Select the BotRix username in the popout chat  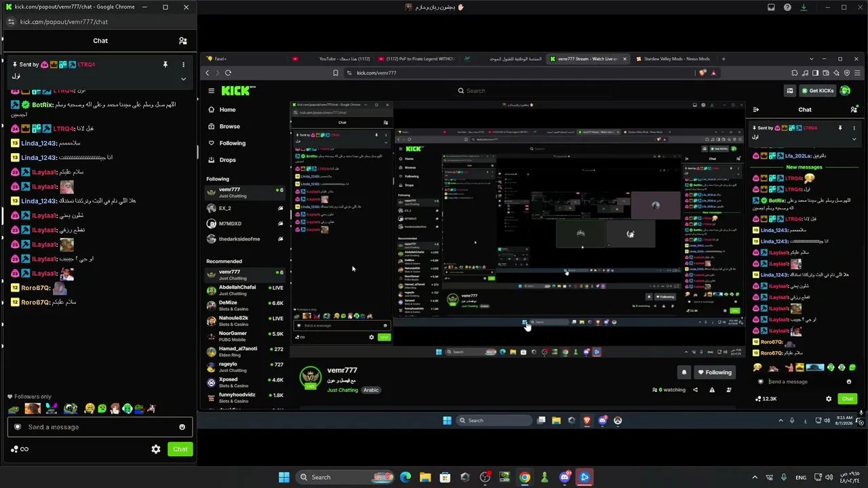[x=42, y=105]
